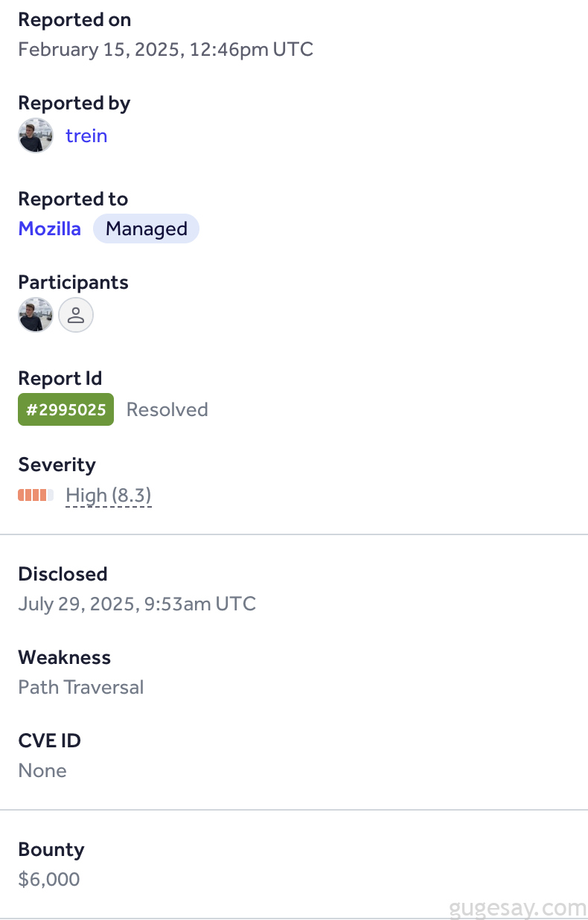Click the green #2995025 report ID badge
This screenshot has width=588, height=920.
point(65,409)
